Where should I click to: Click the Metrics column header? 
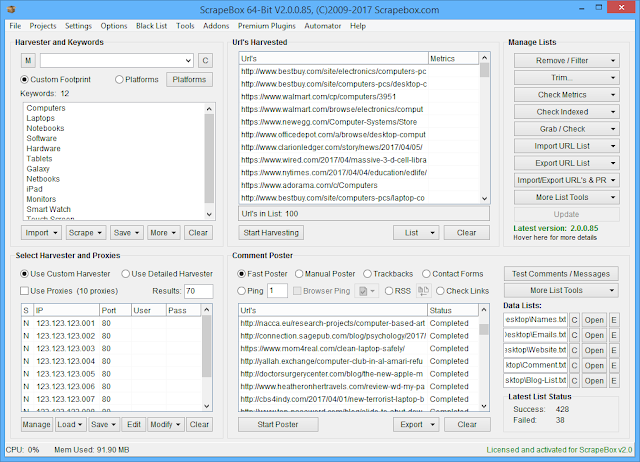tap(453, 58)
